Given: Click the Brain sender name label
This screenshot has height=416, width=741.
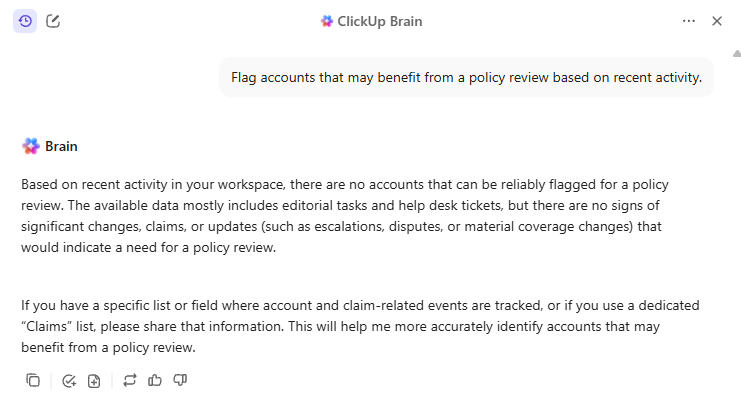Looking at the screenshot, I should click(x=61, y=146).
